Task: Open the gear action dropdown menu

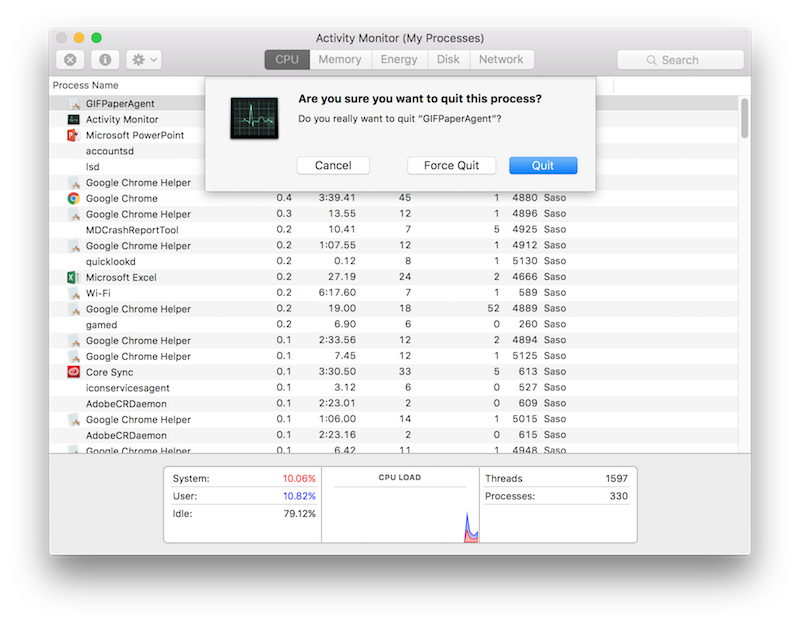Action: coord(144,60)
